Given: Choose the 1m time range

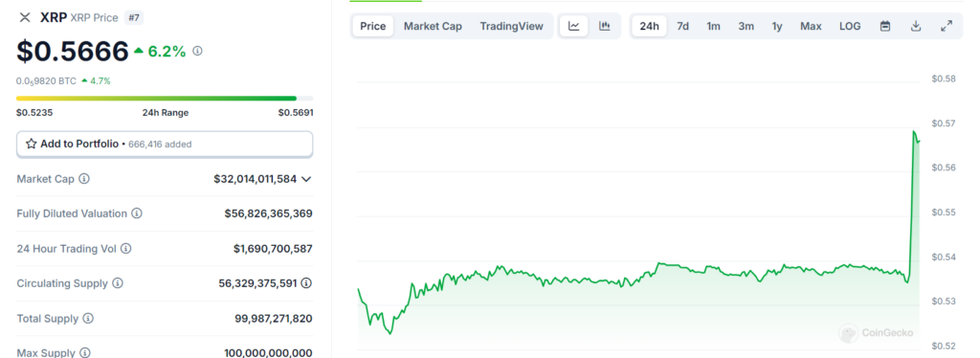Looking at the screenshot, I should (713, 26).
